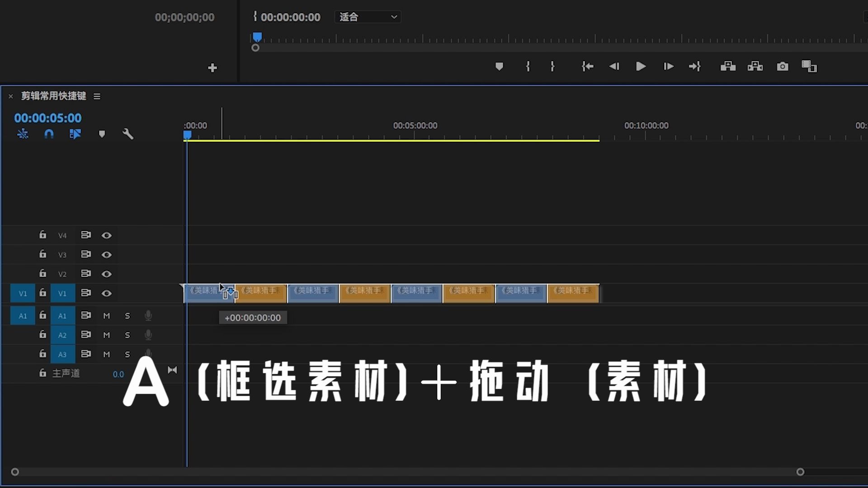Screen dimensions: 868x488
Task: Solo audio track A2
Action: (127, 335)
